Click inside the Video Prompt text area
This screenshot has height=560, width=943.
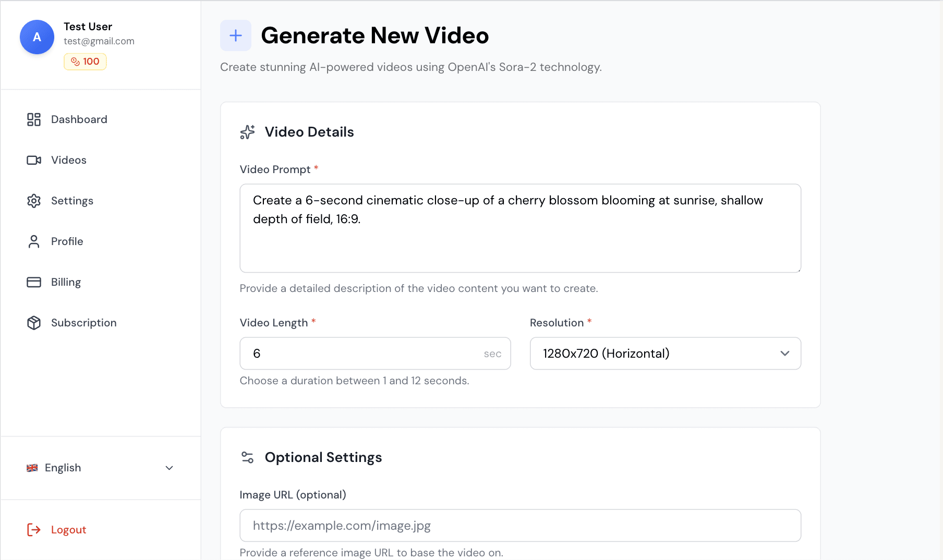[x=520, y=228]
